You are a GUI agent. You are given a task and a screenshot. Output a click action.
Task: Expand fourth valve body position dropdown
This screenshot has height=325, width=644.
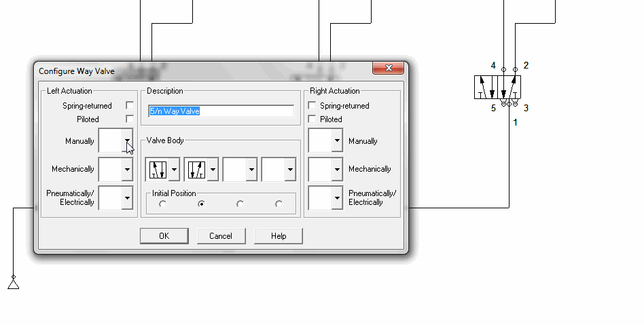(290, 169)
